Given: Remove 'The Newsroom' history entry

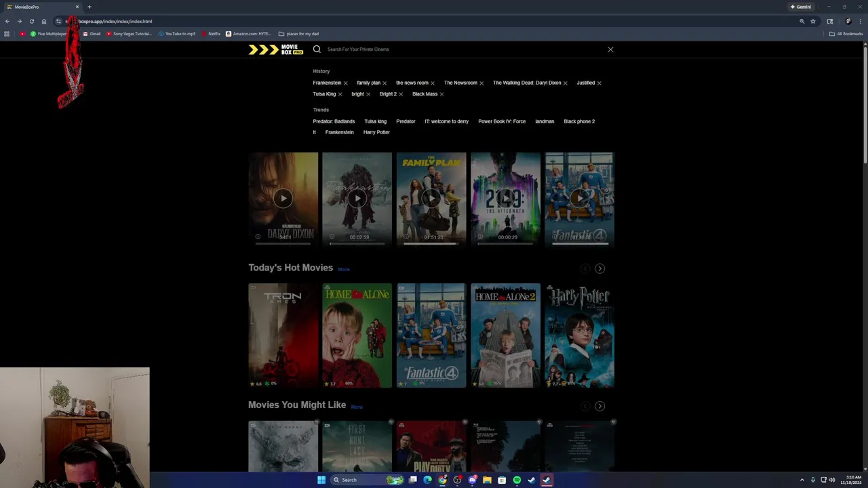Looking at the screenshot, I should 481,83.
